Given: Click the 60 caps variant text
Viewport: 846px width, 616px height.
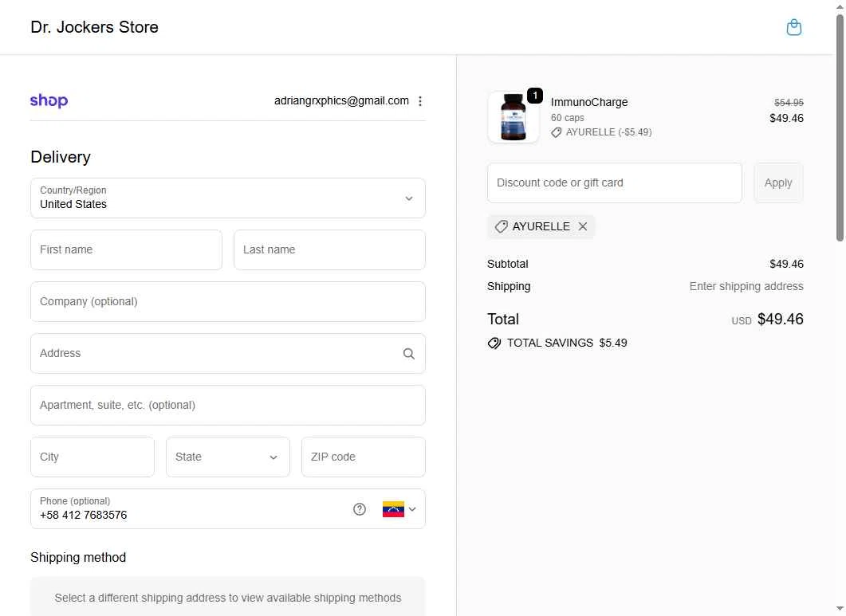Looking at the screenshot, I should [x=567, y=118].
